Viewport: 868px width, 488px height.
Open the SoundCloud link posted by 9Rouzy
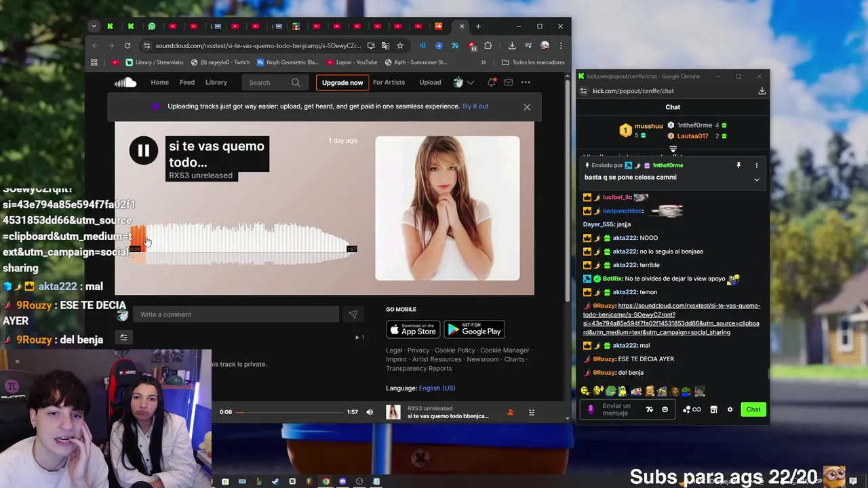(671, 319)
